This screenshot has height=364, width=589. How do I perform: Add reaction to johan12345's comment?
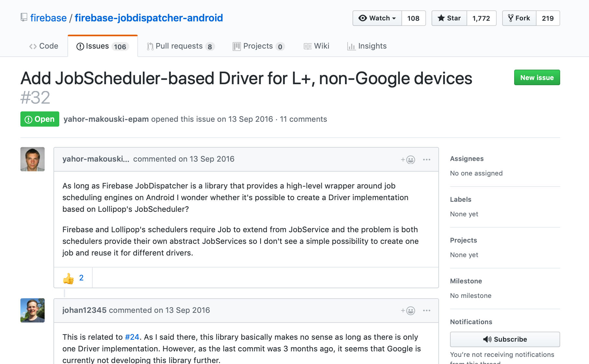pyautogui.click(x=408, y=311)
